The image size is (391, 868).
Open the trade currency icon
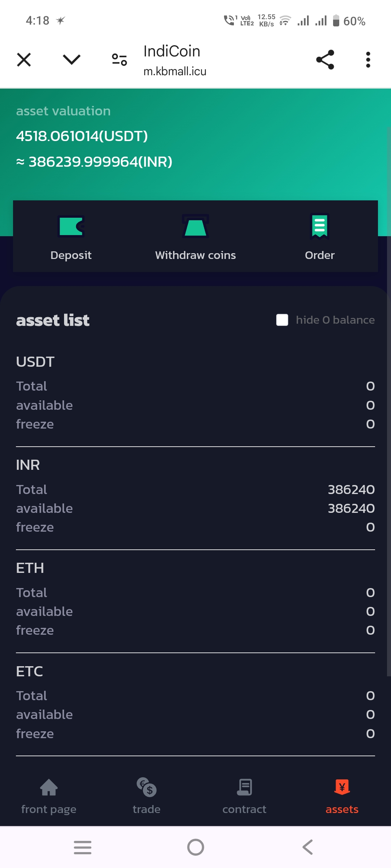coord(147,787)
